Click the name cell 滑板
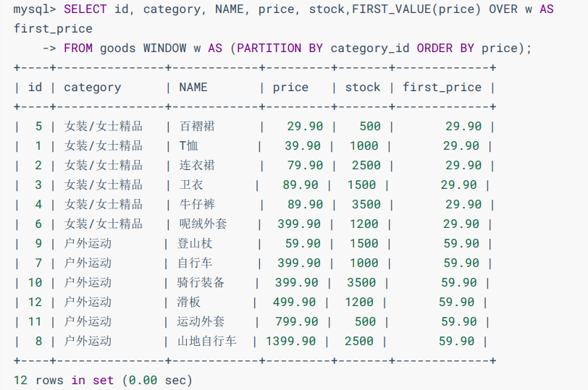588x390 pixels. (x=188, y=302)
